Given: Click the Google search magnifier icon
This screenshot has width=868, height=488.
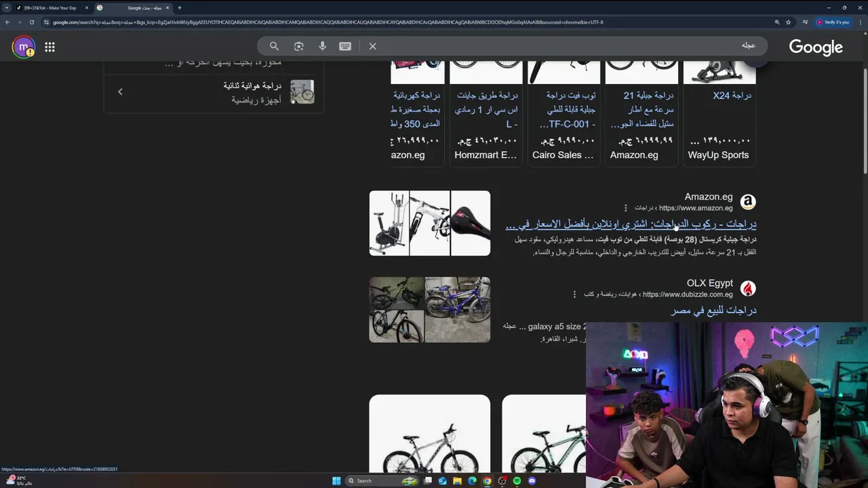Looking at the screenshot, I should [x=274, y=46].
